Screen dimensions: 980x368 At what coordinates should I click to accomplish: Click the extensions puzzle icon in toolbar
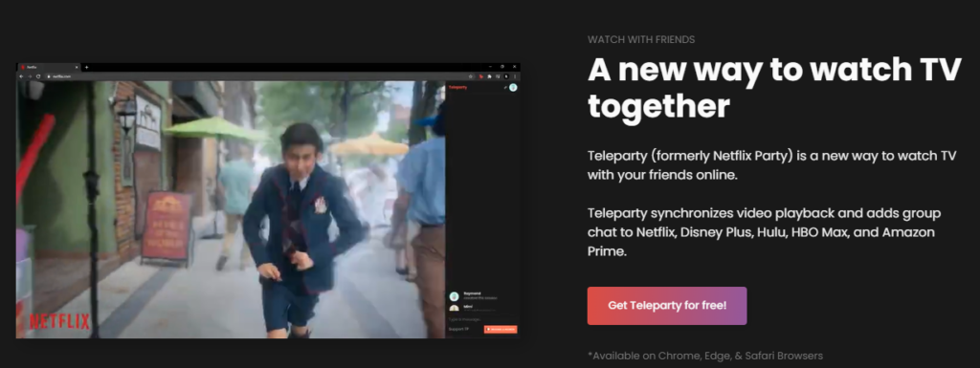coord(489,76)
